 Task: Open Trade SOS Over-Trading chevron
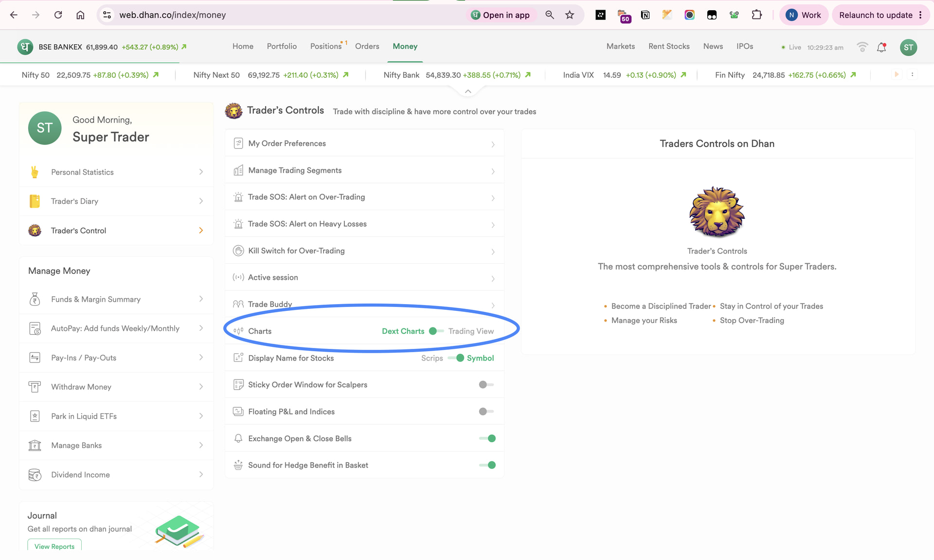pyautogui.click(x=493, y=198)
